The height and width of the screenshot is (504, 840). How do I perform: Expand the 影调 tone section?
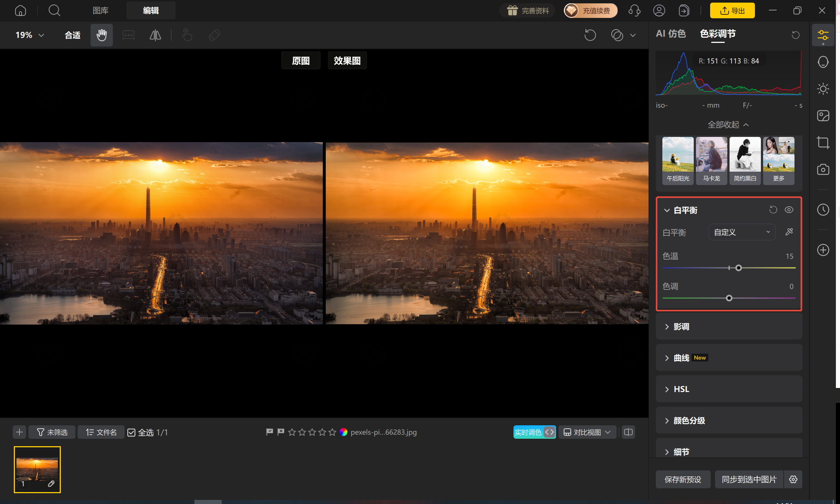(x=729, y=326)
